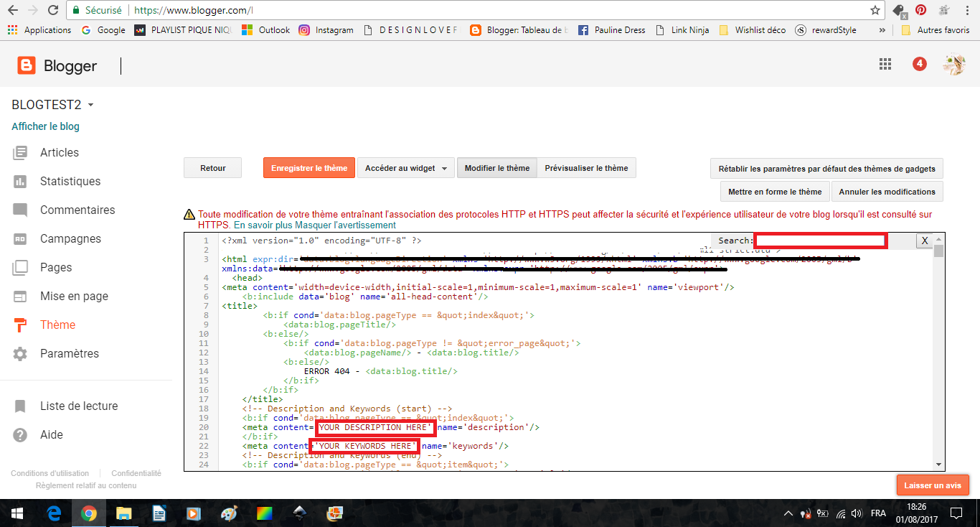980x527 pixels.
Task: Click Enregistrer le thème button
Action: [x=308, y=168]
